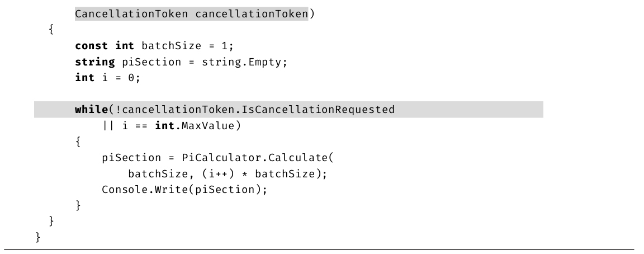Click the value 1 assigned to batchSize

(x=225, y=46)
